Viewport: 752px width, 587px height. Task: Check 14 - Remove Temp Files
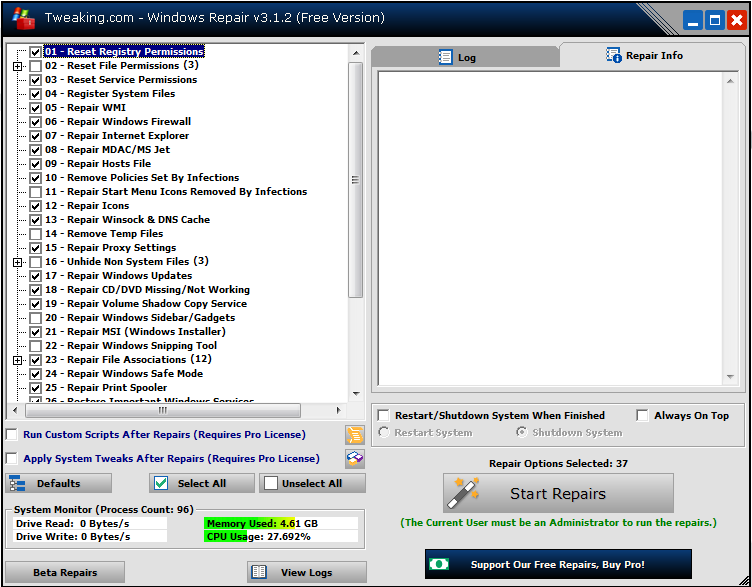tap(35, 234)
